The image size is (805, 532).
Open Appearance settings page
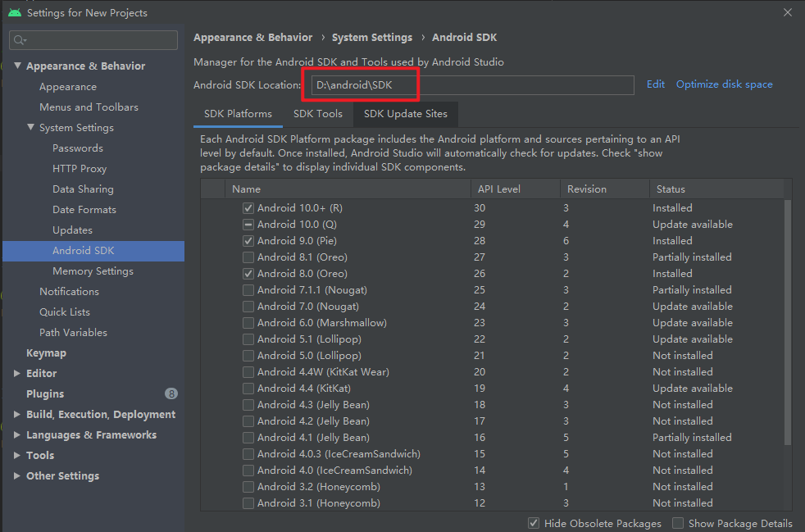(x=68, y=87)
